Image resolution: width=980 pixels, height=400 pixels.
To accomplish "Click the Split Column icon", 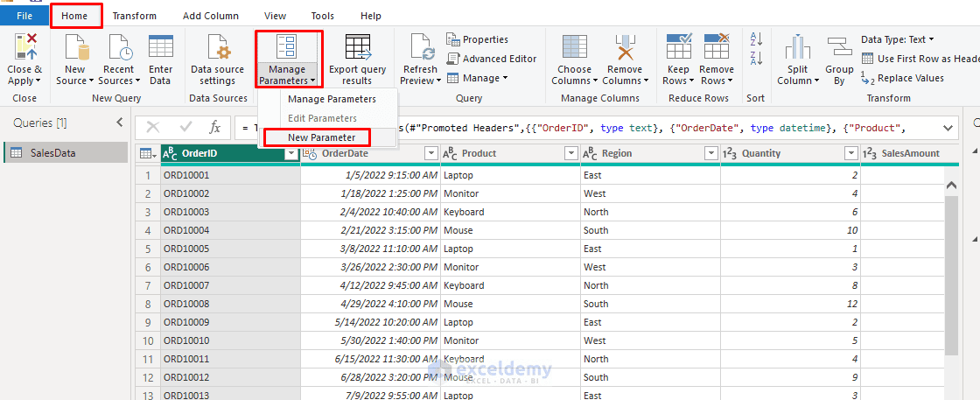I will 797,47.
